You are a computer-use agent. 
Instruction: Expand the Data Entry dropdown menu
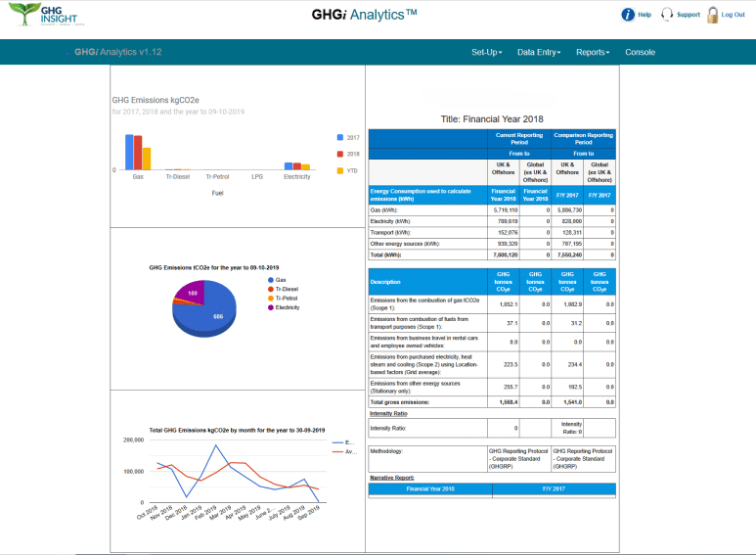tap(539, 52)
